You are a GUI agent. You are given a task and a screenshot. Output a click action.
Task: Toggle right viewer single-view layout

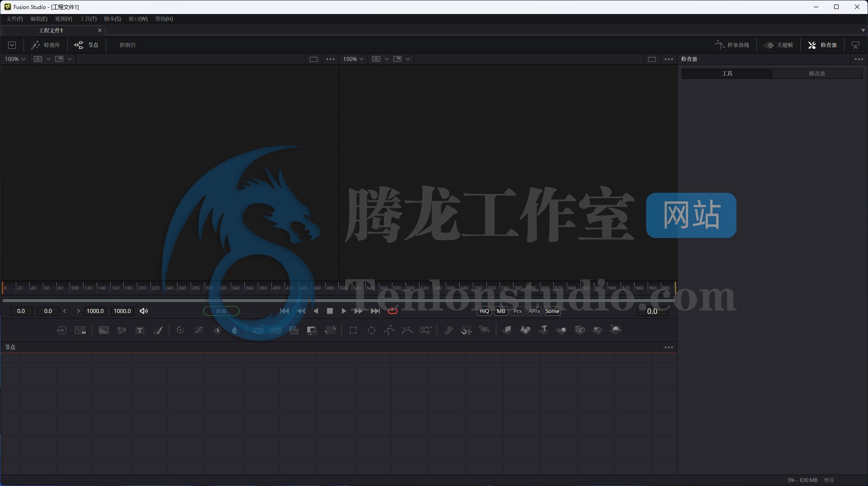point(652,59)
